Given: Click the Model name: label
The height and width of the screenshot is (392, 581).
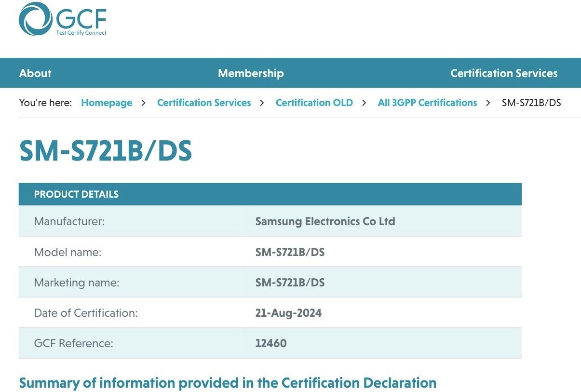Looking at the screenshot, I should 68,252.
